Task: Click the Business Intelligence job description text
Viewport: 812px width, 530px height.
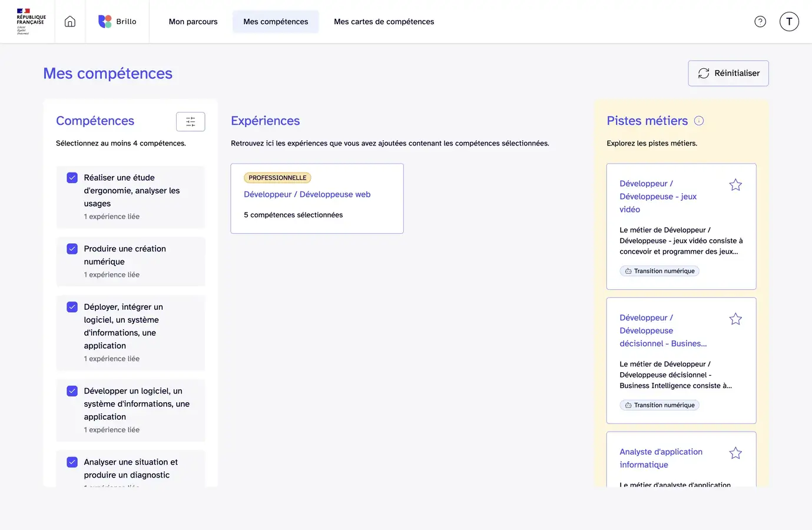Action: point(675,375)
